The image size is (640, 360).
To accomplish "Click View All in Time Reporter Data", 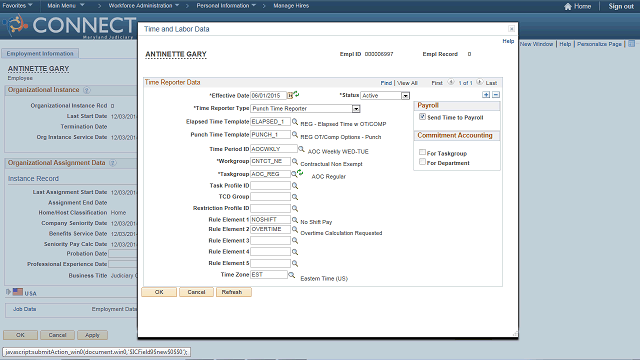I will click(x=407, y=83).
